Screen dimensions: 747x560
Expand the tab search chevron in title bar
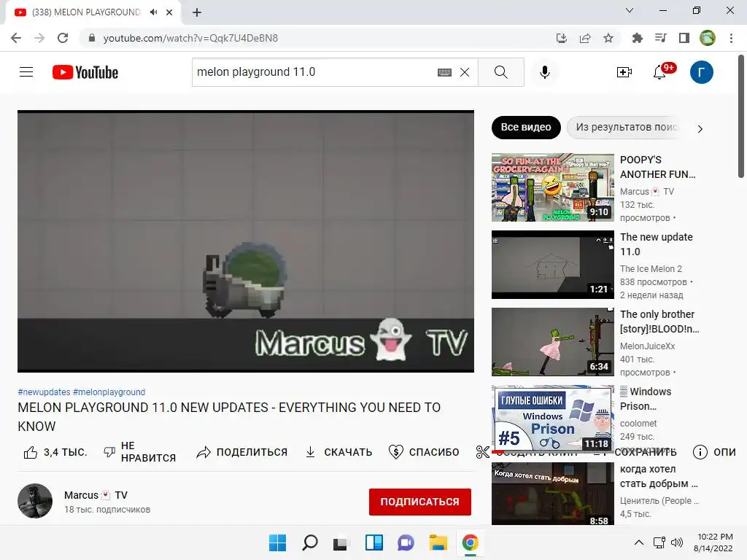[x=630, y=10]
